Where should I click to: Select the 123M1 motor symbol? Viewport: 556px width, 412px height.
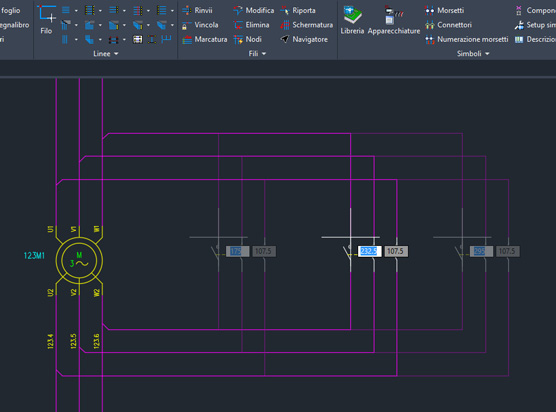pyautogui.click(x=79, y=261)
